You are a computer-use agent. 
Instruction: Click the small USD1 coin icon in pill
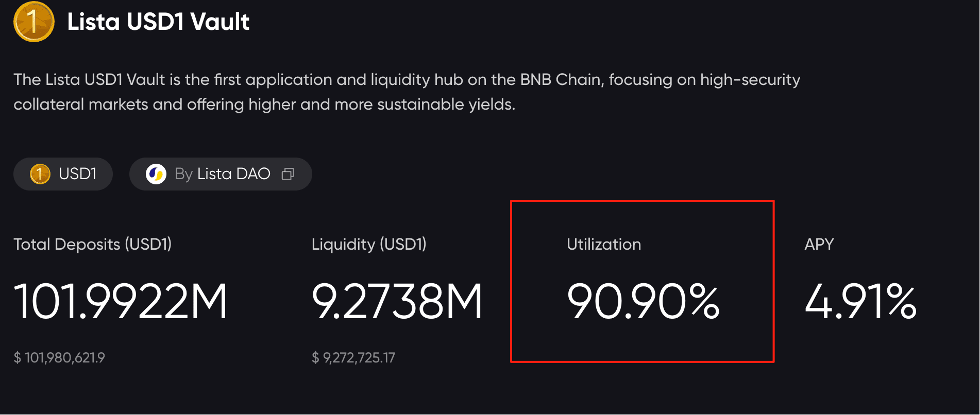pos(40,174)
